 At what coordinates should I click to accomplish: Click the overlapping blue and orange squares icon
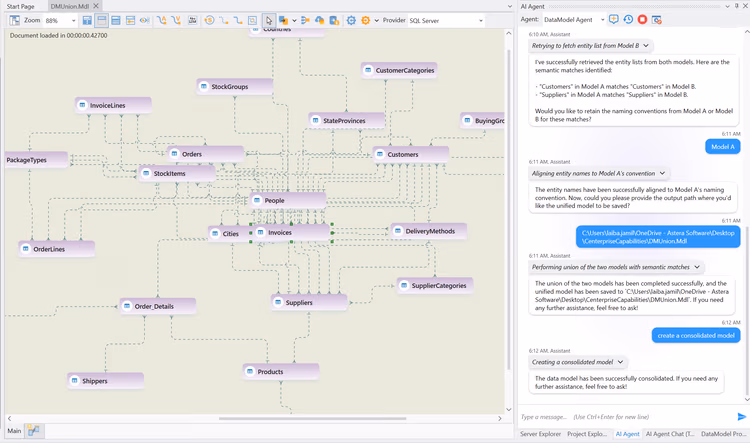click(x=283, y=21)
